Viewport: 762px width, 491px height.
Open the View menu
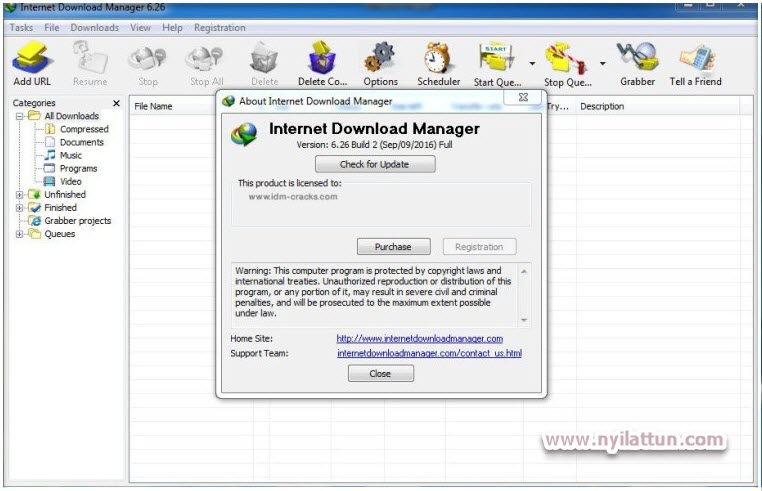[x=140, y=28]
